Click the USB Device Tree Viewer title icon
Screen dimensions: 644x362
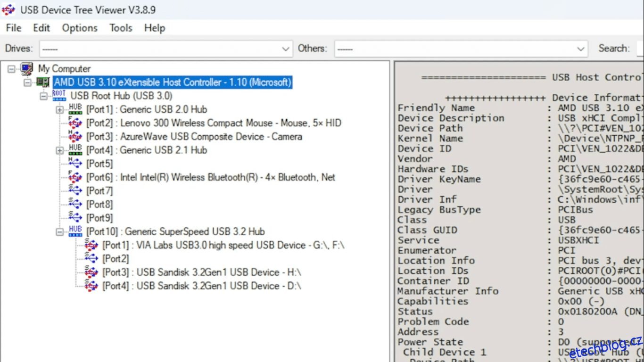8,9
